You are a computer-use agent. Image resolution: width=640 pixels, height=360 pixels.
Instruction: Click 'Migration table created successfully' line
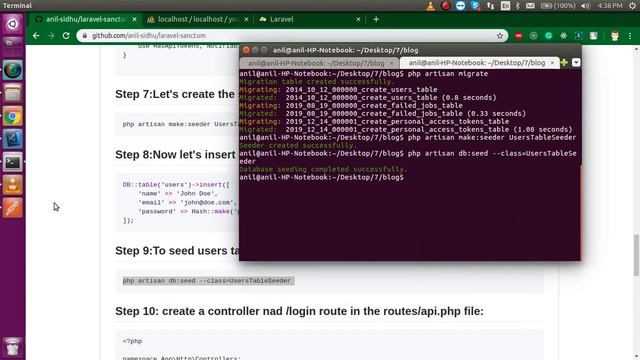(x=317, y=82)
